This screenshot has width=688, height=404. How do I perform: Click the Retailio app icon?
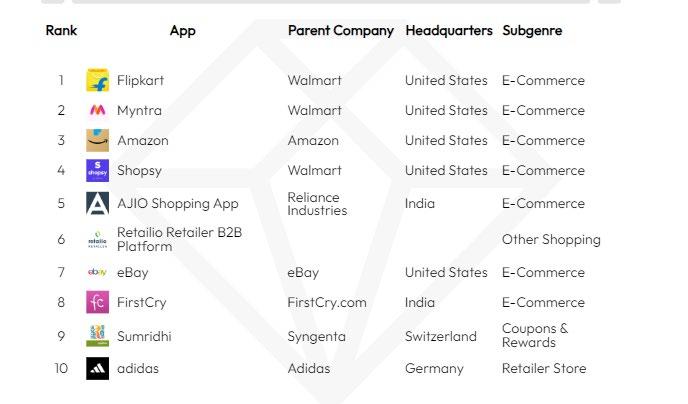coord(97,240)
